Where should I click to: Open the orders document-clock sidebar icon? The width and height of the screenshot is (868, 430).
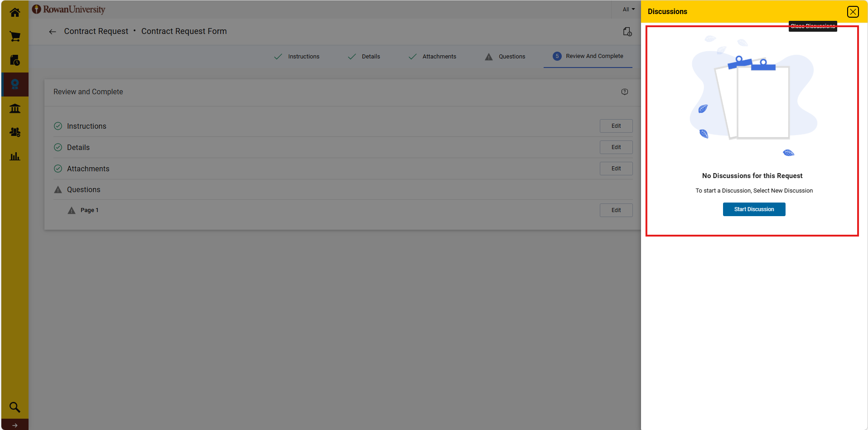pos(15,60)
